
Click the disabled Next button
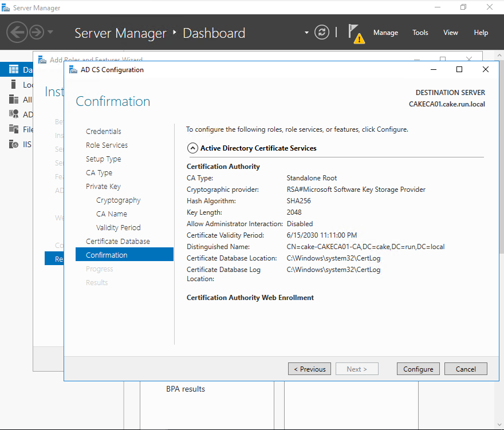click(357, 369)
